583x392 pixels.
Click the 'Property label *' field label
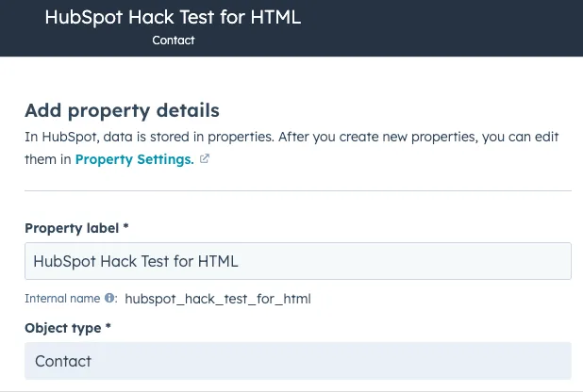(x=76, y=228)
